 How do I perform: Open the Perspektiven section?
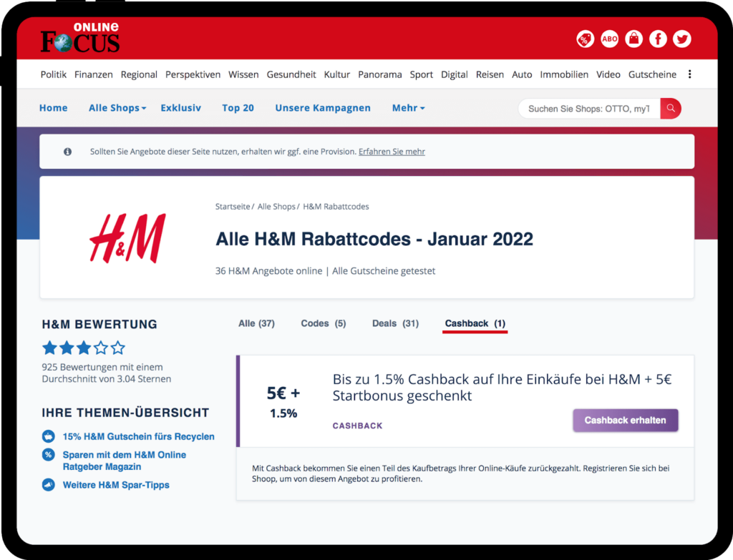[x=193, y=74]
